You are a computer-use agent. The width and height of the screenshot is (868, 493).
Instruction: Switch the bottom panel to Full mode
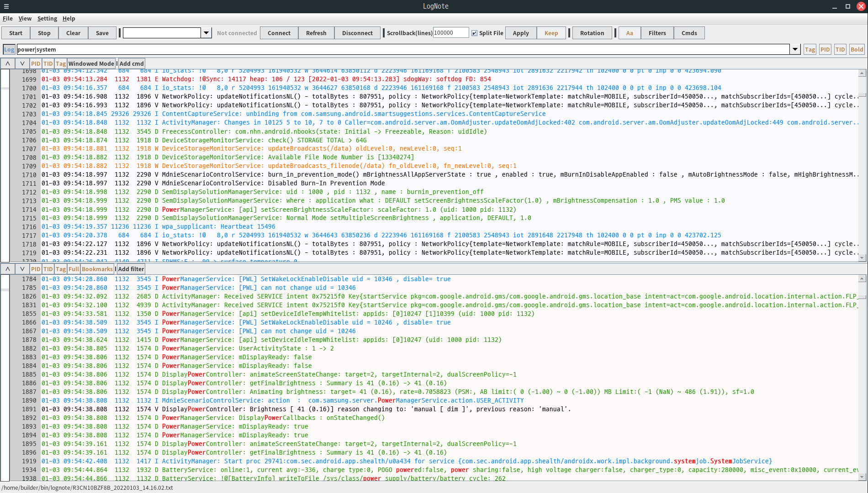point(74,269)
